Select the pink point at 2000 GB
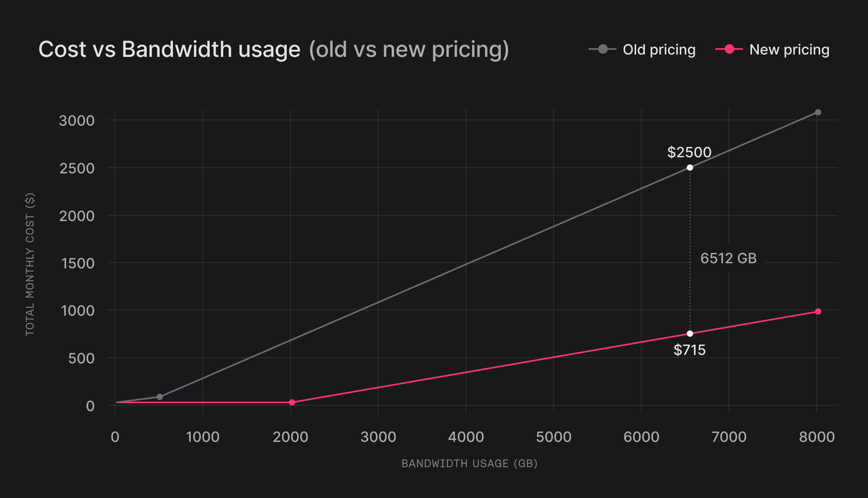868x498 pixels. tap(292, 402)
